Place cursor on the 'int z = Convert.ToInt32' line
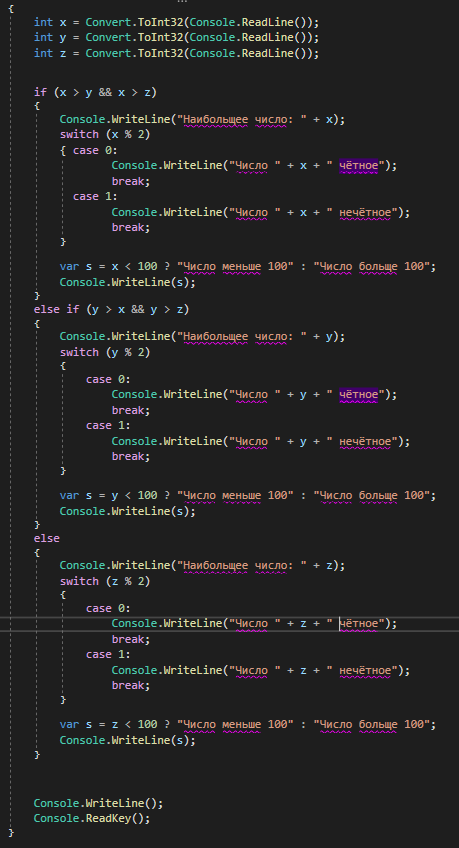This screenshot has width=459, height=848. pyautogui.click(x=176, y=53)
